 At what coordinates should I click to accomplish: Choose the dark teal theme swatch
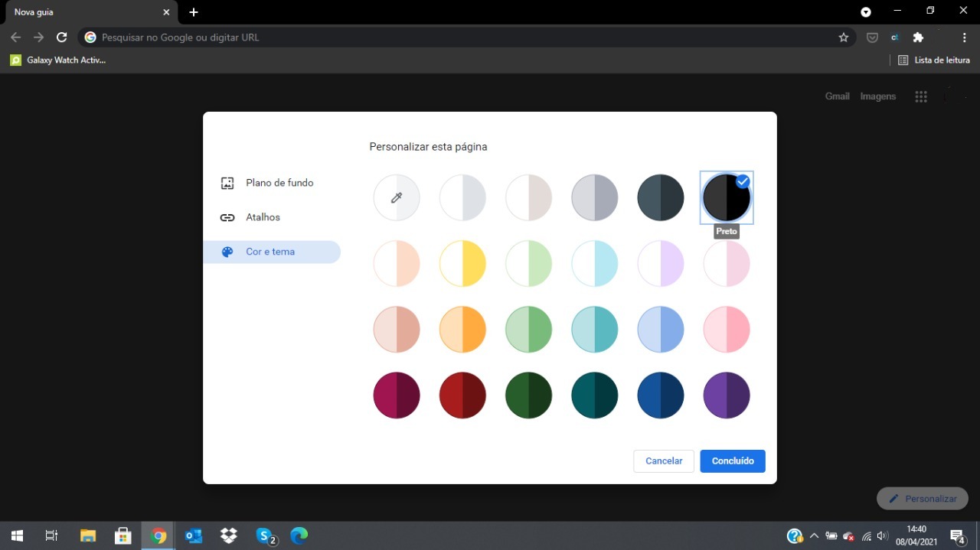[595, 395]
